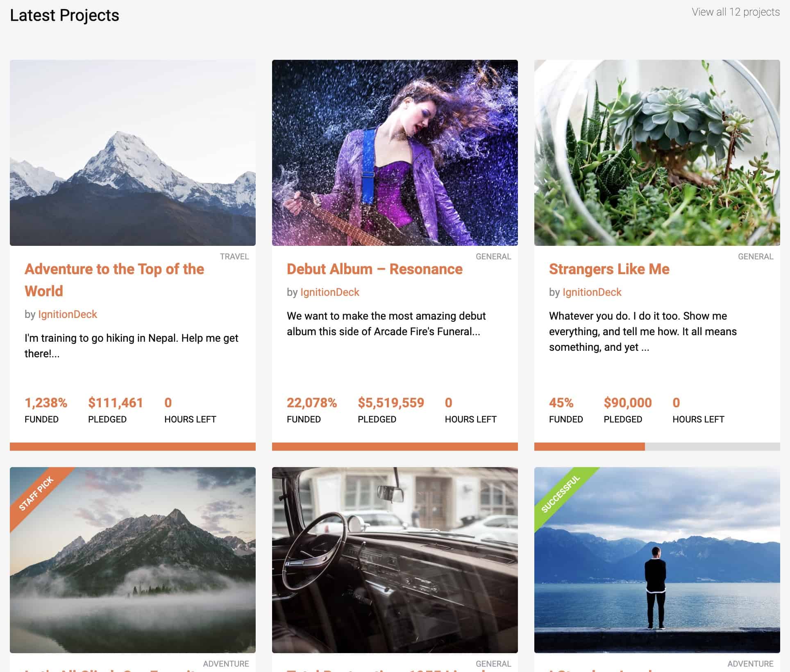
Task: Visit IgnitionDeck author page under Debut Album
Action: click(330, 292)
